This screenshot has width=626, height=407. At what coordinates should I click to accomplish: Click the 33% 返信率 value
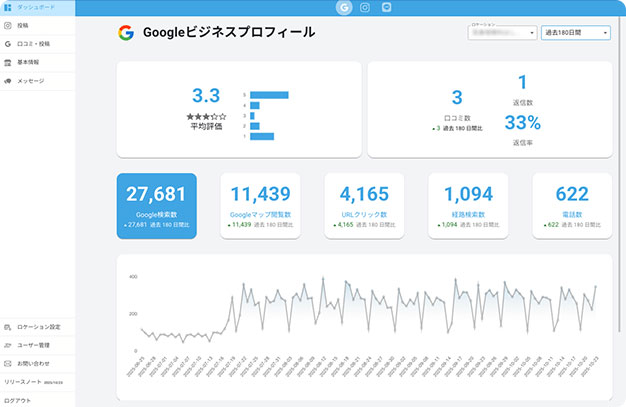[523, 123]
